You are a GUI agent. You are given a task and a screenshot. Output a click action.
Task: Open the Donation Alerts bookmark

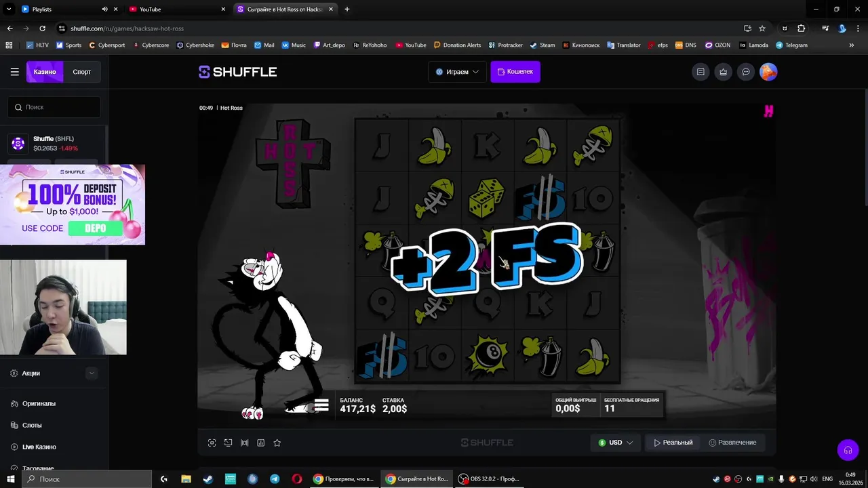456,45
